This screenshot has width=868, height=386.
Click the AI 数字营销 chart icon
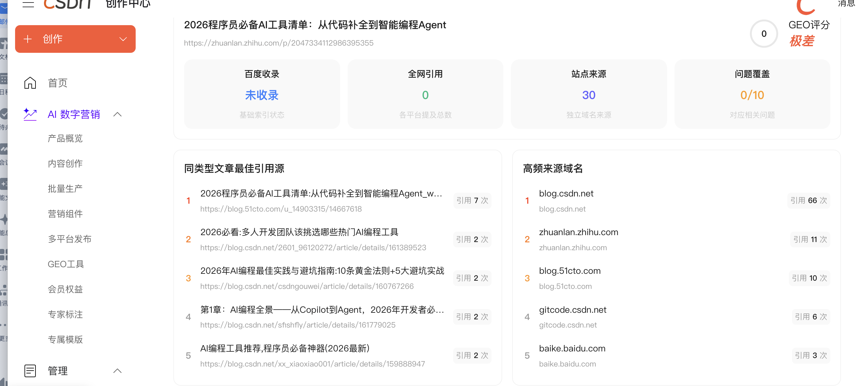30,114
